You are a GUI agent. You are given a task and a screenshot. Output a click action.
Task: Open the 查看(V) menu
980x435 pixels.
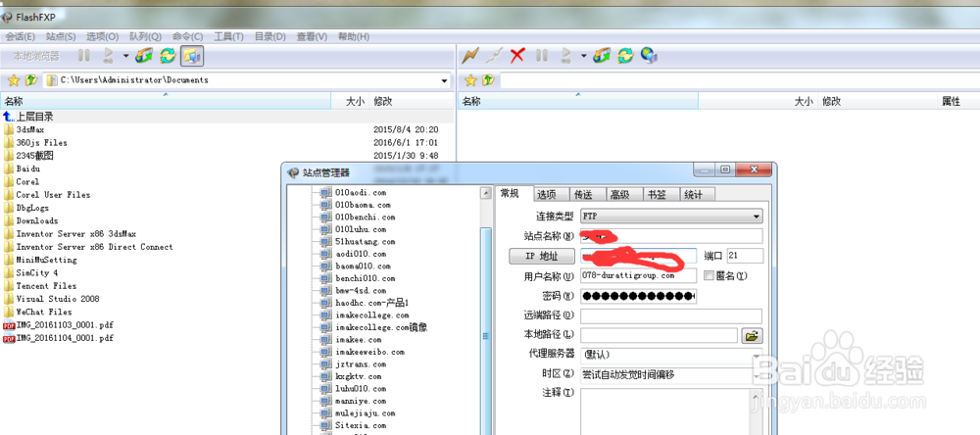click(312, 37)
